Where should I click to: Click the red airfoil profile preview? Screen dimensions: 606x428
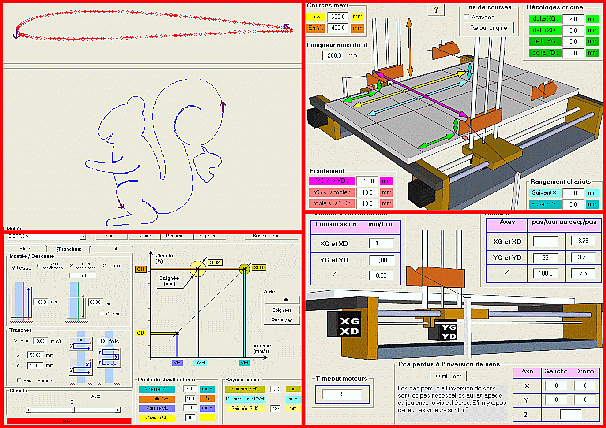coord(153,25)
